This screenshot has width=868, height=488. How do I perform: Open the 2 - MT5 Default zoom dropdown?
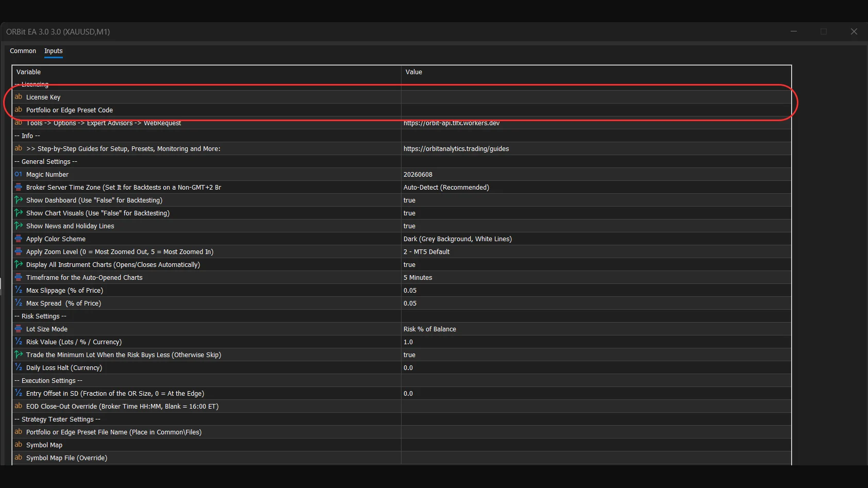point(596,251)
